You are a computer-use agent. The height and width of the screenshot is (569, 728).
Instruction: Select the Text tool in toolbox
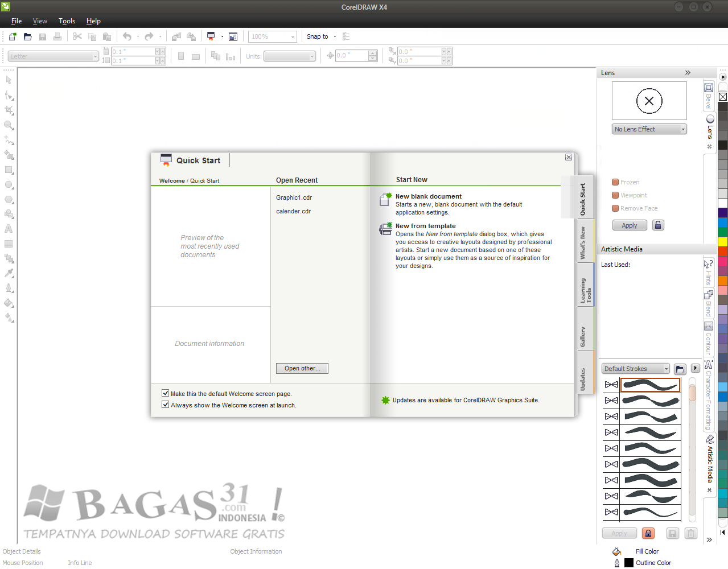point(9,229)
